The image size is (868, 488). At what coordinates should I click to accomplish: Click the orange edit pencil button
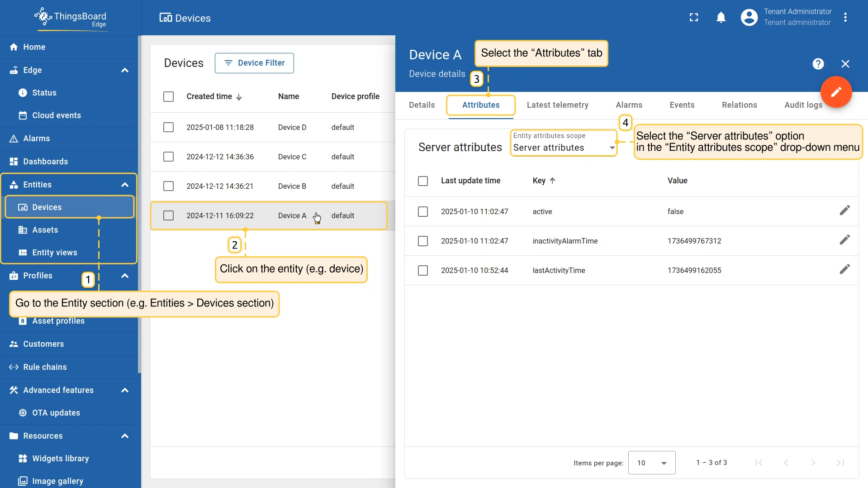tap(836, 92)
